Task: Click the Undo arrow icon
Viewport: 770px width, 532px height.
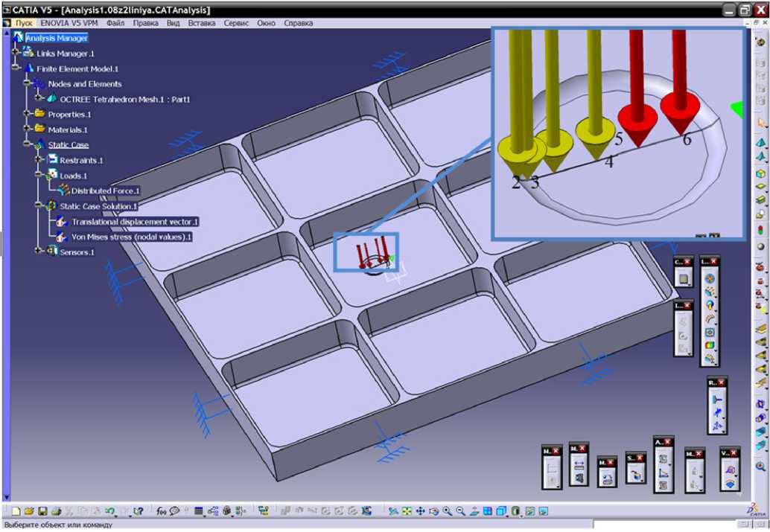Action: (x=109, y=511)
